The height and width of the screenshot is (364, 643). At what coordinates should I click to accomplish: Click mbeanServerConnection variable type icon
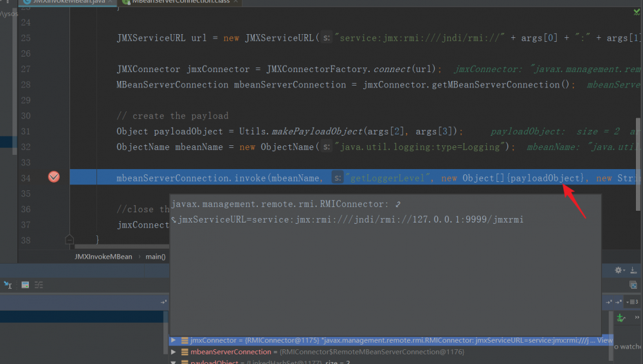(x=185, y=352)
